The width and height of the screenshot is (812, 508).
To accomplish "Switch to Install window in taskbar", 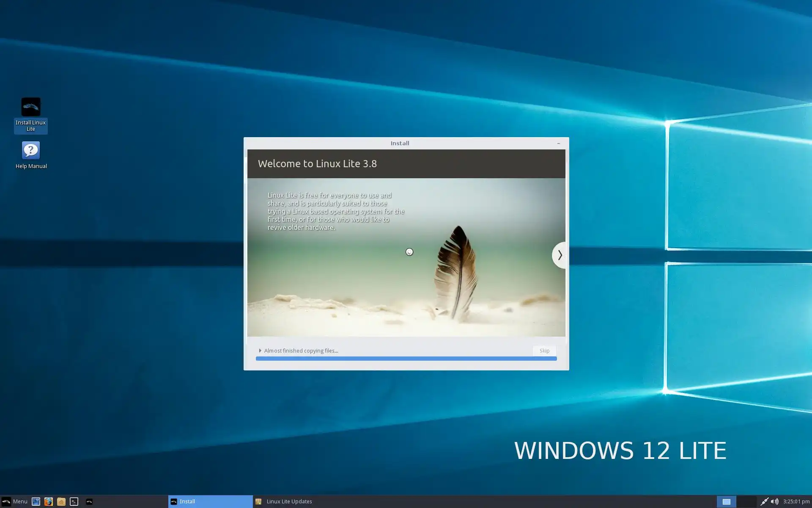I will [x=210, y=502].
